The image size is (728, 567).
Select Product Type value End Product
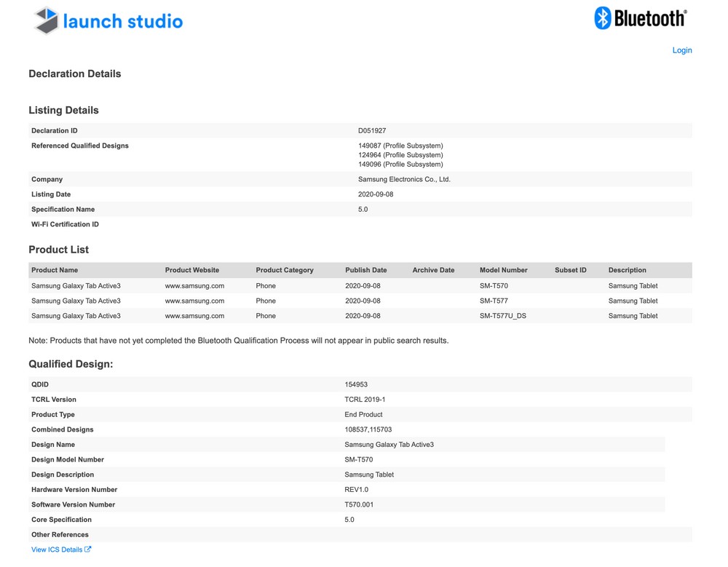(x=363, y=414)
